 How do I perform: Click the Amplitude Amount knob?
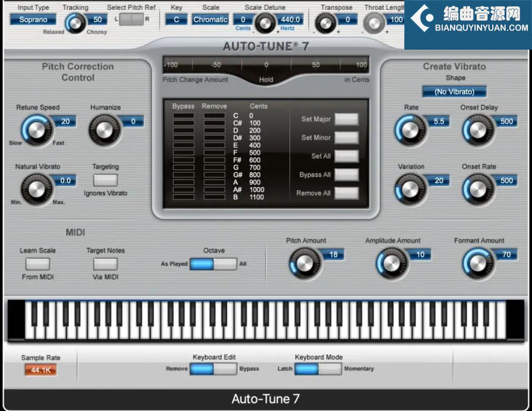pos(391,263)
